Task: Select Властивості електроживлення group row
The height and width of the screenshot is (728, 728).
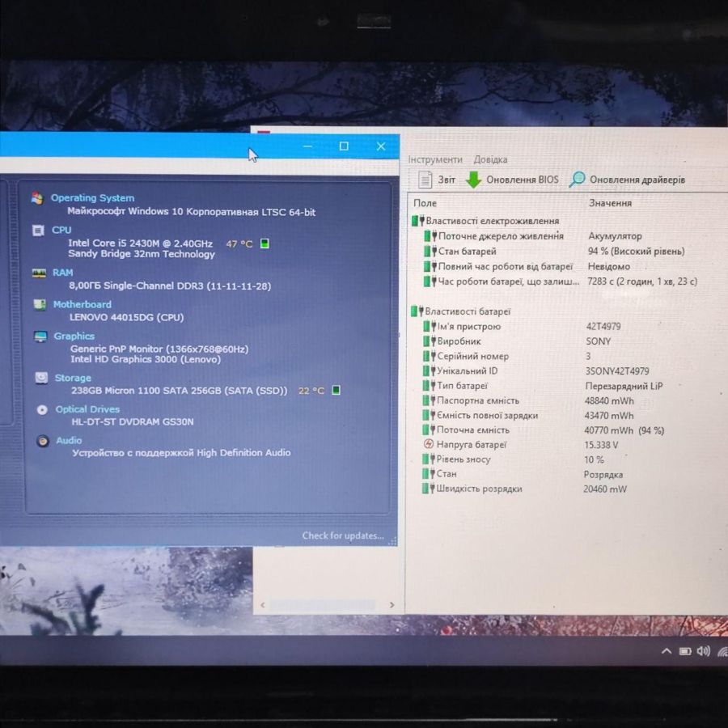Action: [x=485, y=221]
